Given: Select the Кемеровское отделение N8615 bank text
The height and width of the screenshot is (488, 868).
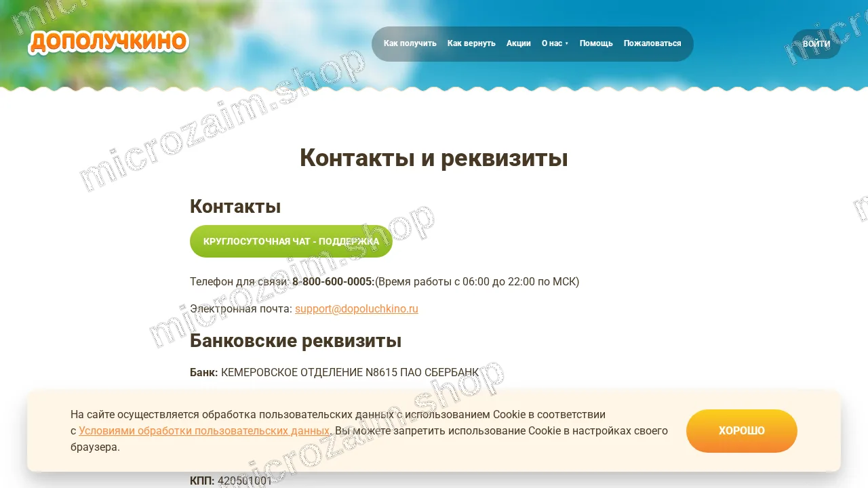Looking at the screenshot, I should click(350, 372).
